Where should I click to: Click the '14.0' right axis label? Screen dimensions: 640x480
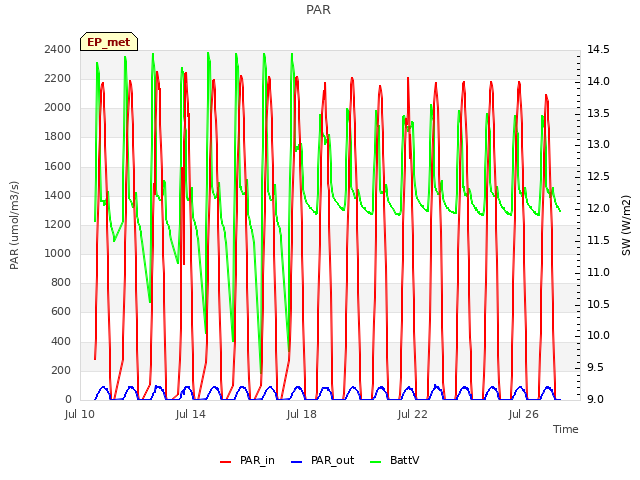[x=598, y=81]
